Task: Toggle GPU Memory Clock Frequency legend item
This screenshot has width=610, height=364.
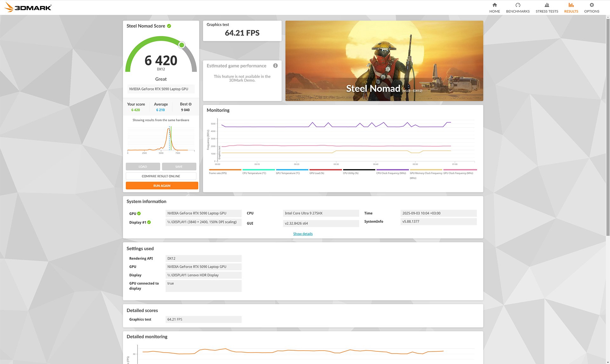Action: [x=426, y=174]
